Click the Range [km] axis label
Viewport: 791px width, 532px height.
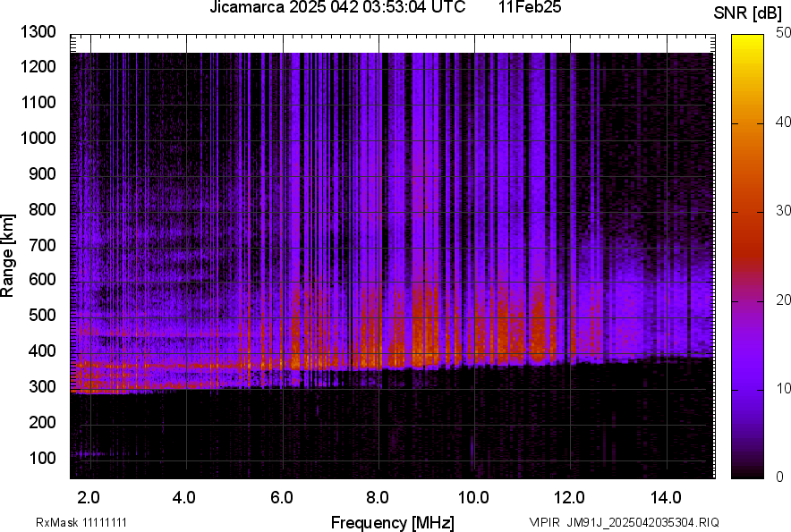(x=8, y=254)
